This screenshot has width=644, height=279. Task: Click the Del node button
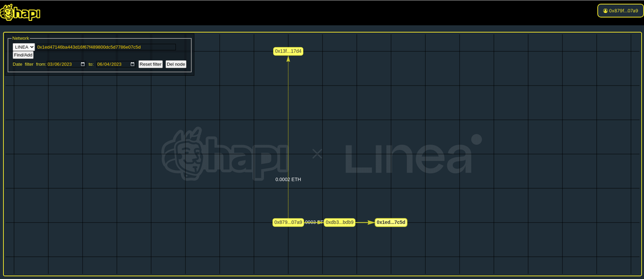[176, 64]
